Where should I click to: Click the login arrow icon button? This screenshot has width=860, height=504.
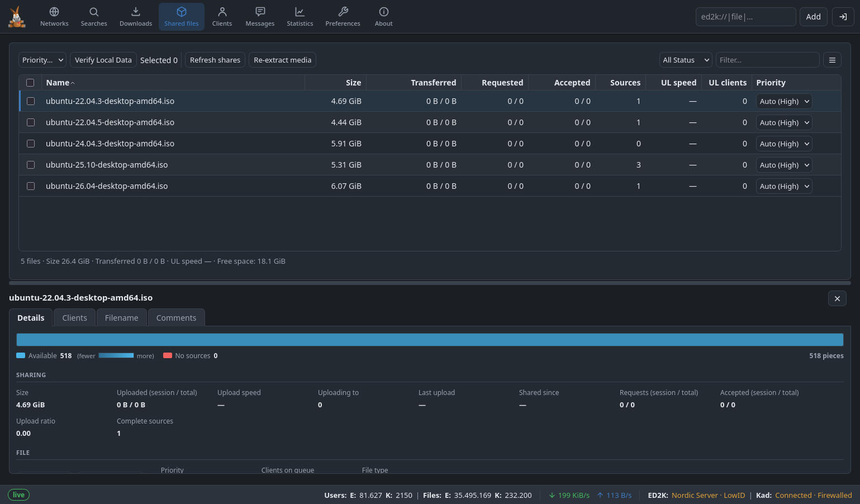[x=843, y=17]
